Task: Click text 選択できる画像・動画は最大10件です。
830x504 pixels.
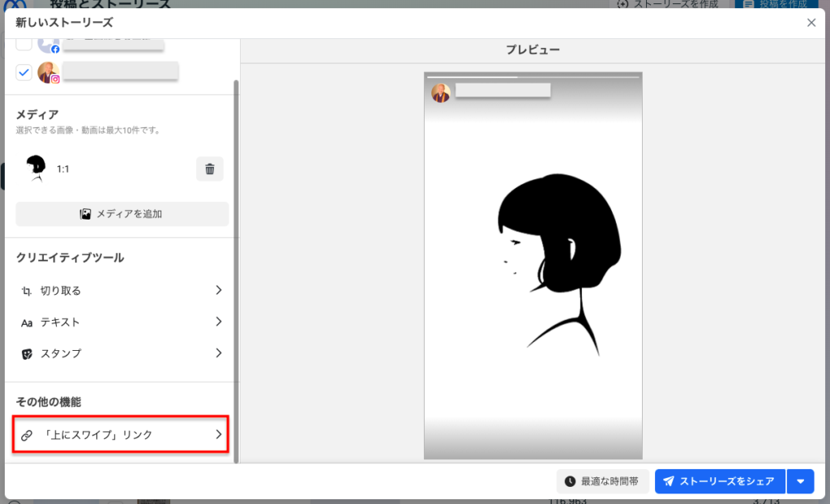Action: [89, 130]
